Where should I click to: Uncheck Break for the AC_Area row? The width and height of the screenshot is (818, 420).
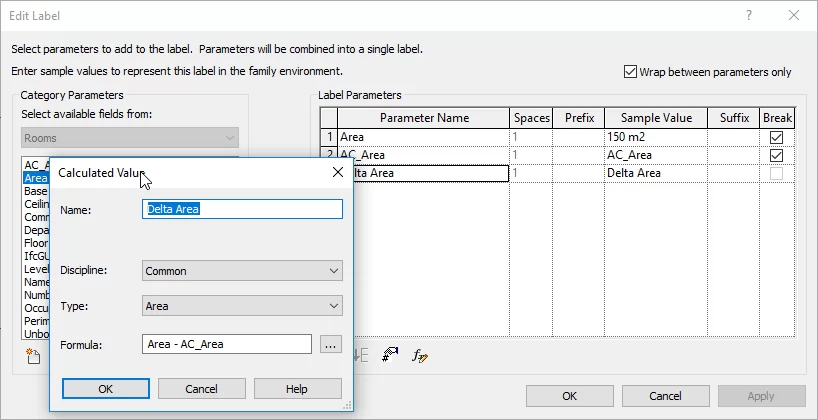point(776,155)
